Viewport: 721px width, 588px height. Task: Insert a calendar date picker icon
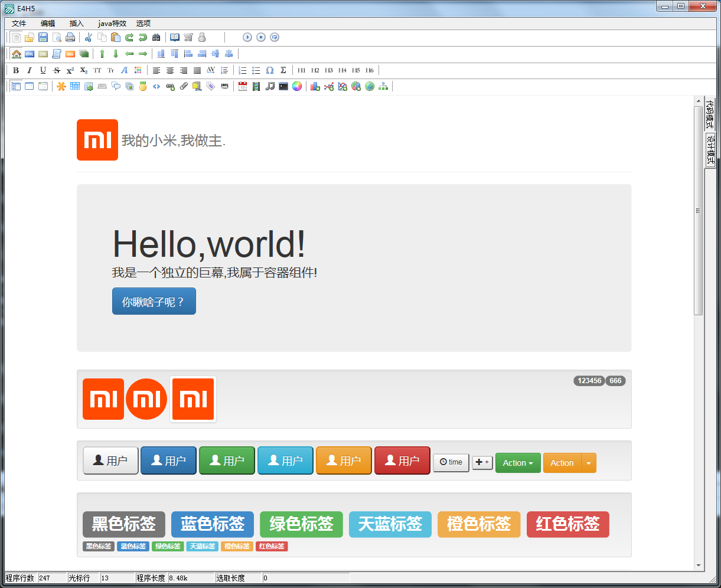click(243, 86)
